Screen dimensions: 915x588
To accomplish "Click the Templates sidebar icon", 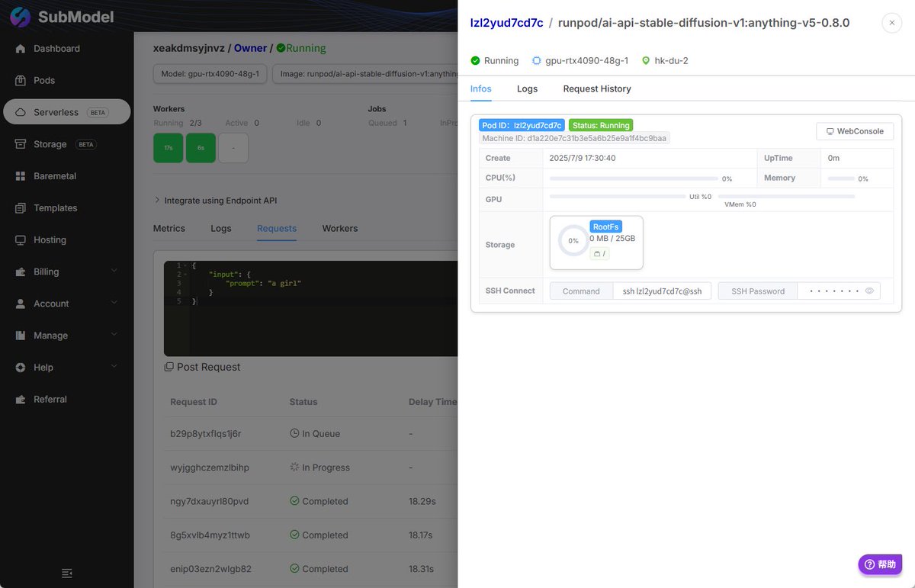I will [x=21, y=208].
